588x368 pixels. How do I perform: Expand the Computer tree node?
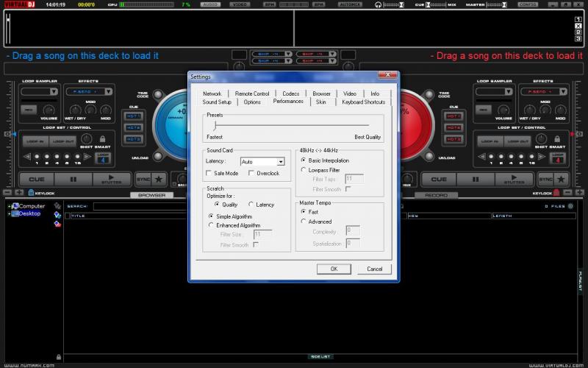(9, 206)
